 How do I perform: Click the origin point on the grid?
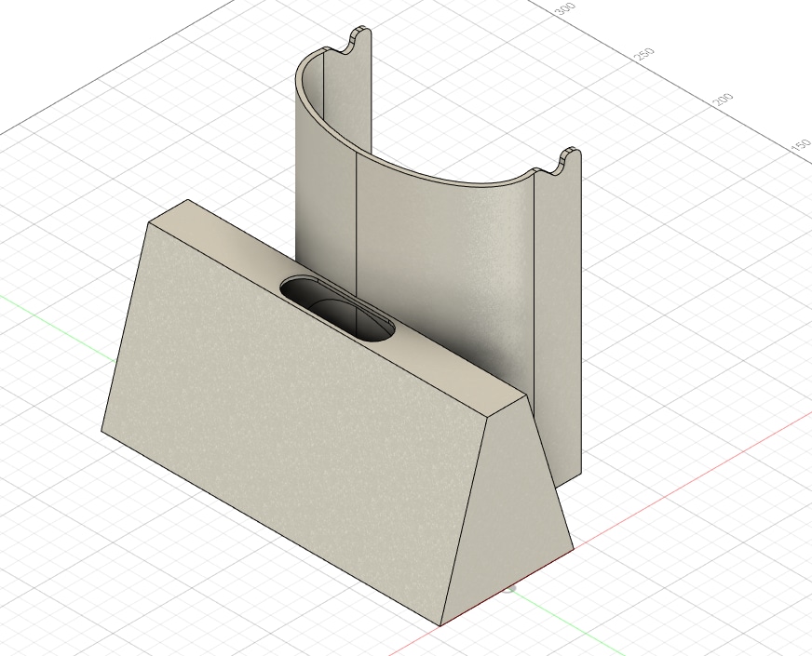point(509,588)
